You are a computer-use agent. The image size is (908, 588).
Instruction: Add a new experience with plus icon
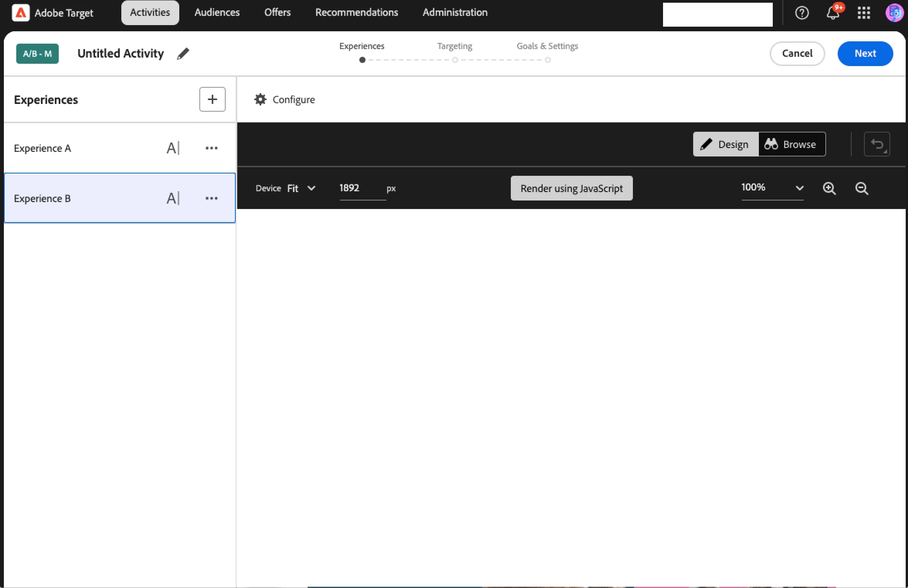pyautogui.click(x=212, y=99)
